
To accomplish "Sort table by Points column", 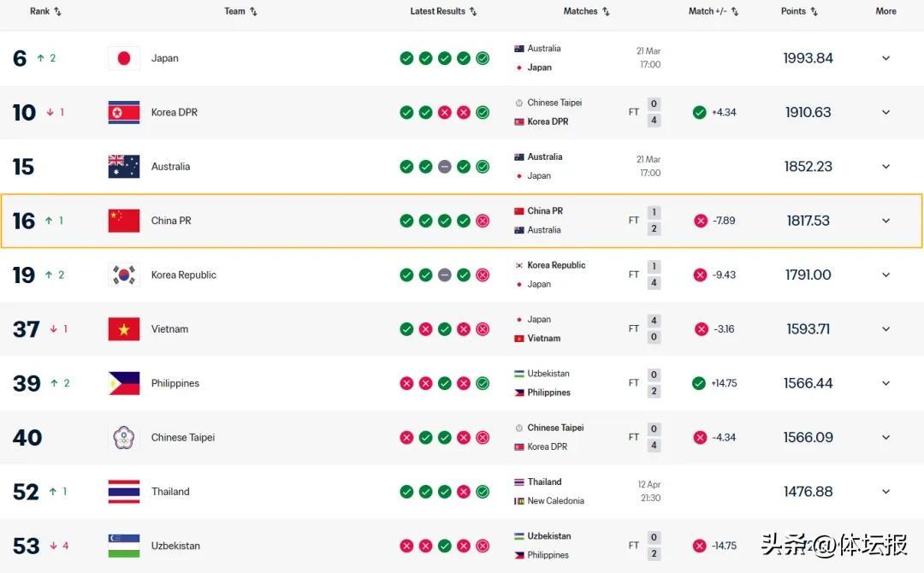I will [799, 11].
